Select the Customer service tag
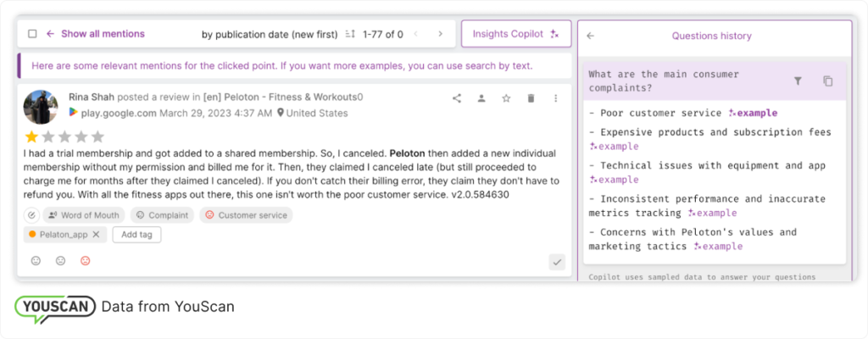The height and width of the screenshot is (339, 868). [246, 215]
